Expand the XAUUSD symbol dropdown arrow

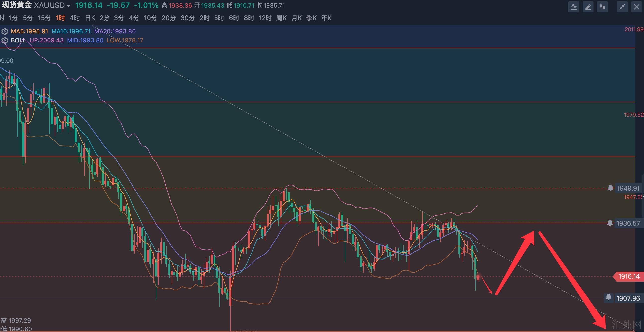click(x=69, y=6)
